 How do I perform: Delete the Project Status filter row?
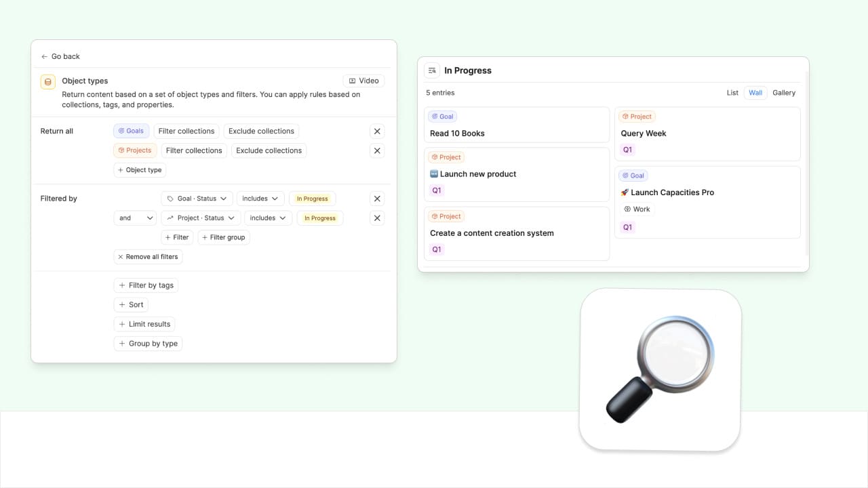pyautogui.click(x=377, y=218)
